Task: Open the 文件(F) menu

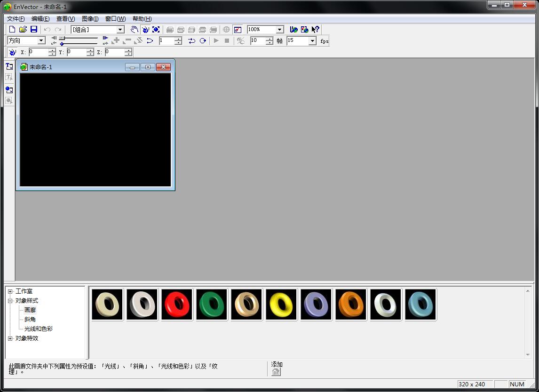Action: [x=16, y=19]
